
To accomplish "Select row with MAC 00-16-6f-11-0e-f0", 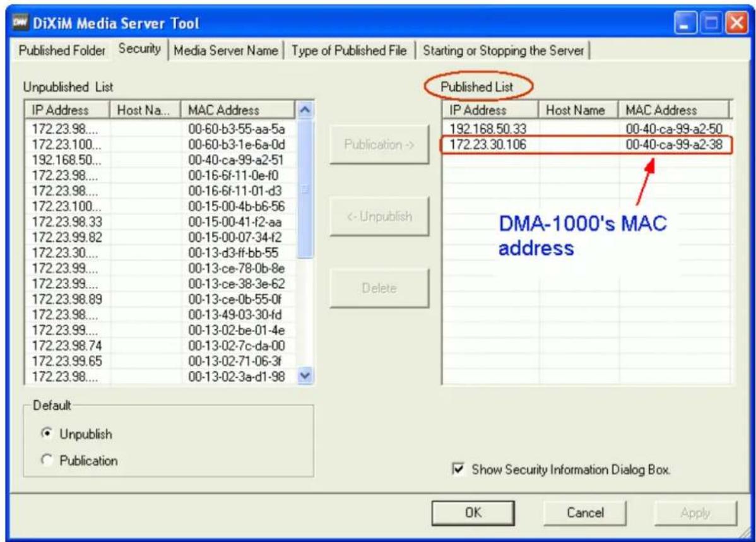I will pyautogui.click(x=160, y=175).
